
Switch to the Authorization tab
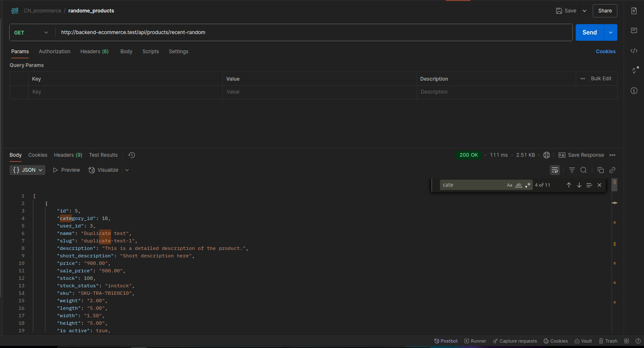click(x=55, y=52)
